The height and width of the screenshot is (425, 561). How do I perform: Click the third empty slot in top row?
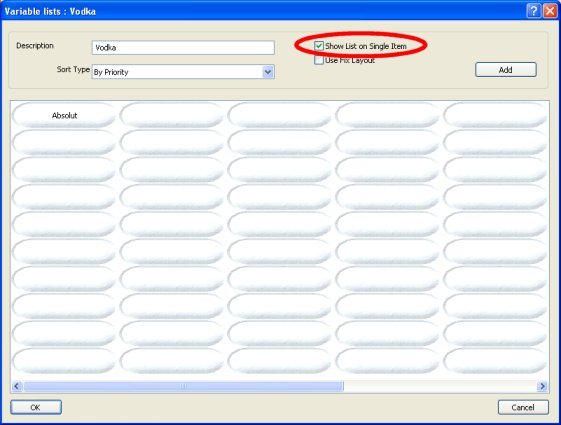click(387, 115)
